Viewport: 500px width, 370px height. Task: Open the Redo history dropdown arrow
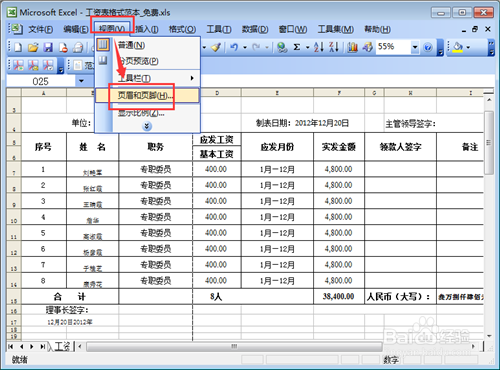[267, 47]
